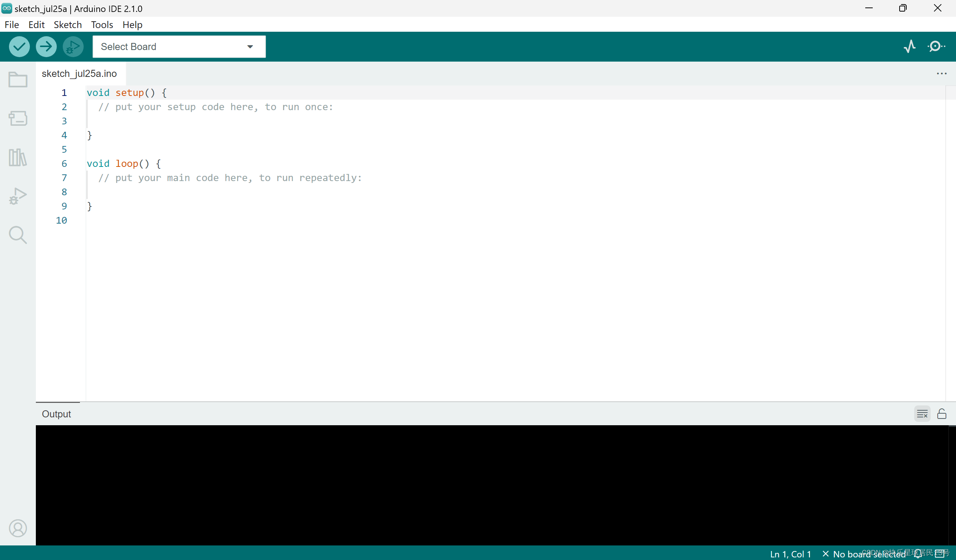The height and width of the screenshot is (560, 956).
Task: Expand the board selector arrow
Action: pyautogui.click(x=250, y=46)
